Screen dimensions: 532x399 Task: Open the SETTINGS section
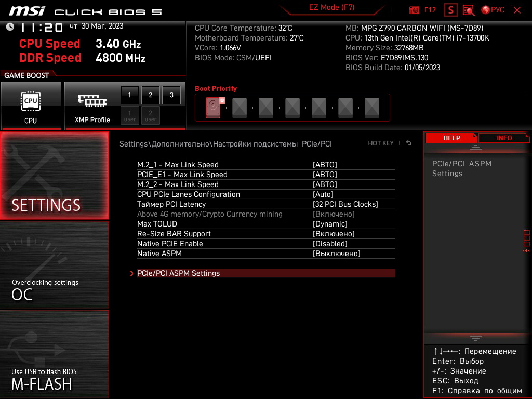pyautogui.click(x=55, y=176)
